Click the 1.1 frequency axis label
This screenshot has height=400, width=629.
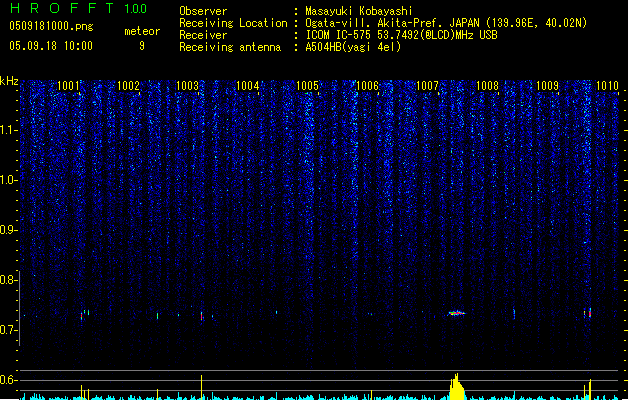tap(9, 130)
